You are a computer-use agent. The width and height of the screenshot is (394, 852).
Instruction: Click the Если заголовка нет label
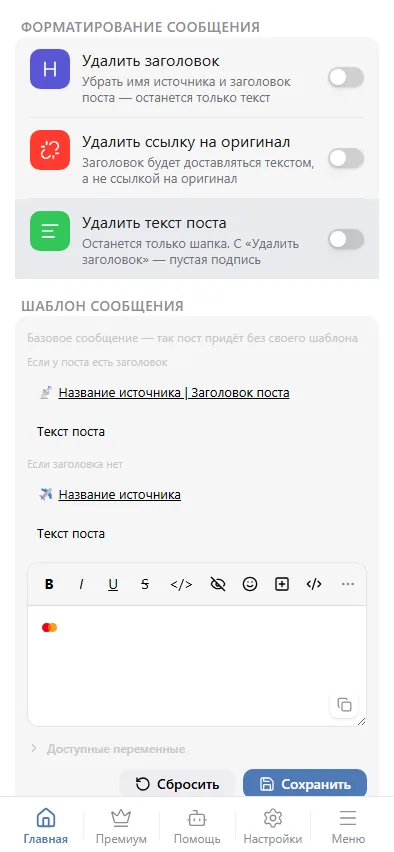click(75, 465)
